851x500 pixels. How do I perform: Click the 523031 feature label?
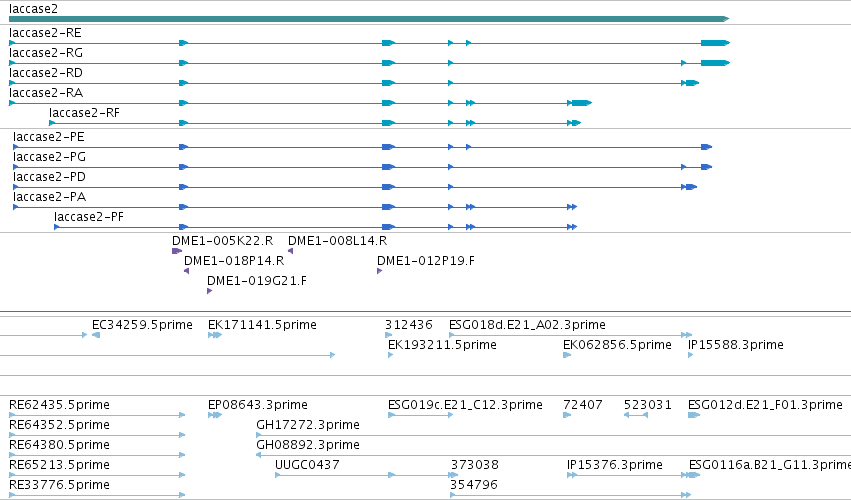coord(648,405)
